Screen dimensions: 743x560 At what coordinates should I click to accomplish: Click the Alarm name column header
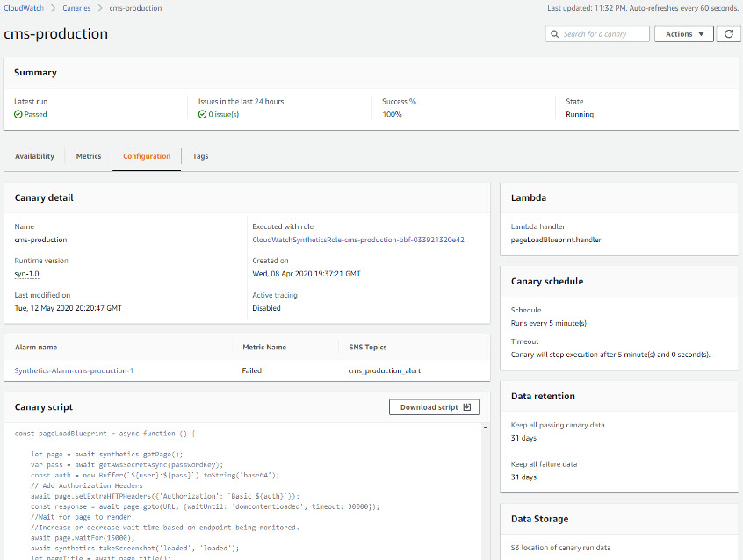coord(36,347)
